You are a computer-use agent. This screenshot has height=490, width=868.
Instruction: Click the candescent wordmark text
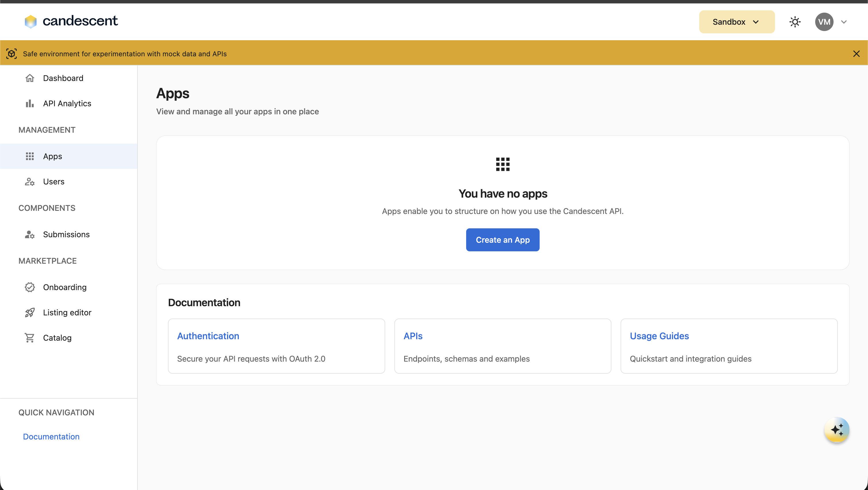pyautogui.click(x=80, y=21)
